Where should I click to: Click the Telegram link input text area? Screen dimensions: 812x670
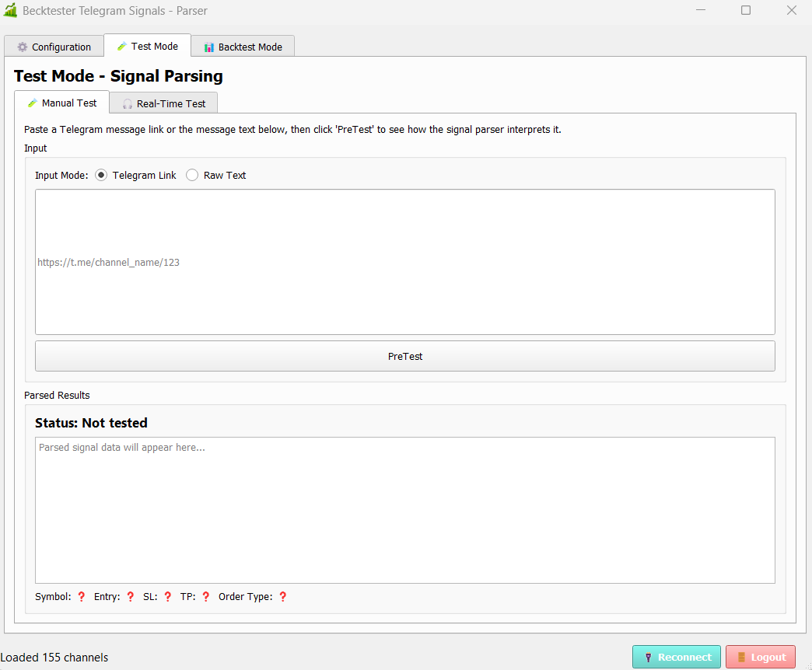point(405,262)
